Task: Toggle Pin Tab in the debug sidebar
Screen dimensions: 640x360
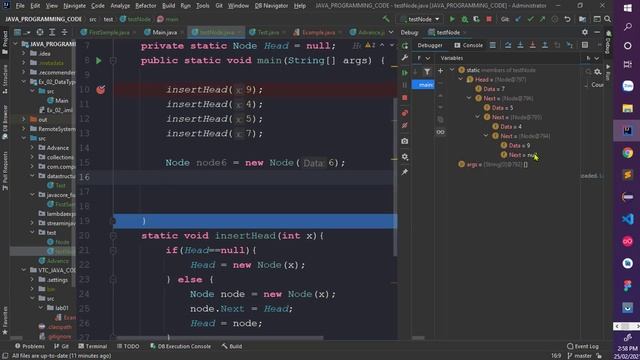Action: click(404, 172)
